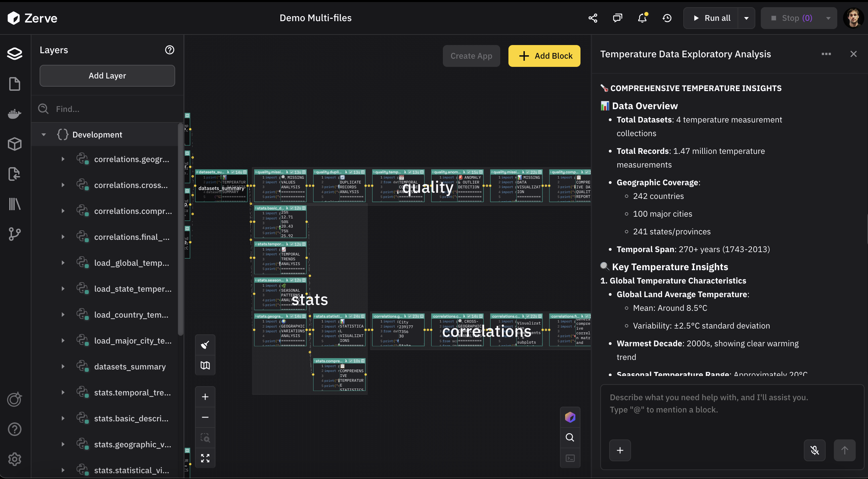Open the notifications bell
Screen dimensions: 868x479
point(642,18)
